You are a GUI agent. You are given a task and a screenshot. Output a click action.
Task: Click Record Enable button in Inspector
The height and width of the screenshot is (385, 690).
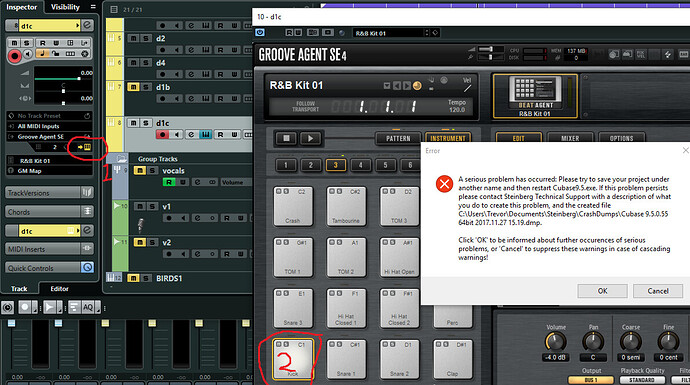pos(15,56)
